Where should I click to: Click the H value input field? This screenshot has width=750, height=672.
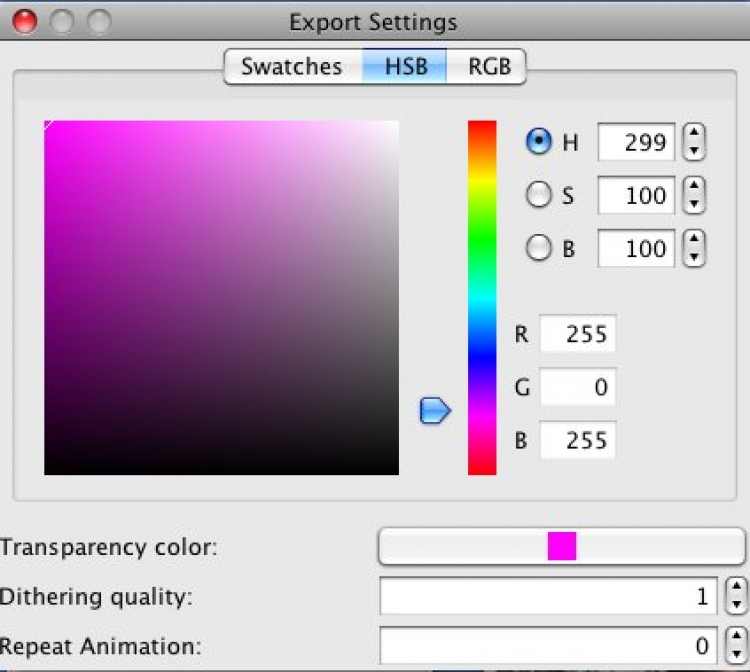pos(636,143)
